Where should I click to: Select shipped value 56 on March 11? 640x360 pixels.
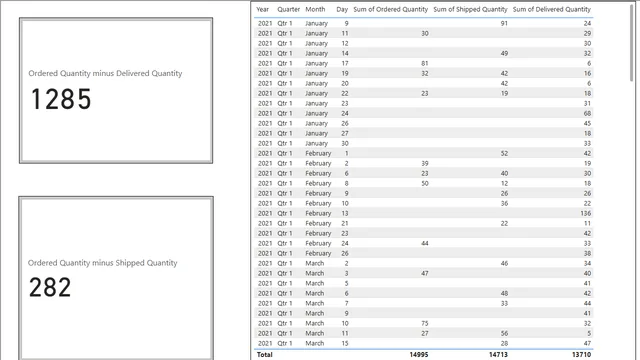click(504, 333)
